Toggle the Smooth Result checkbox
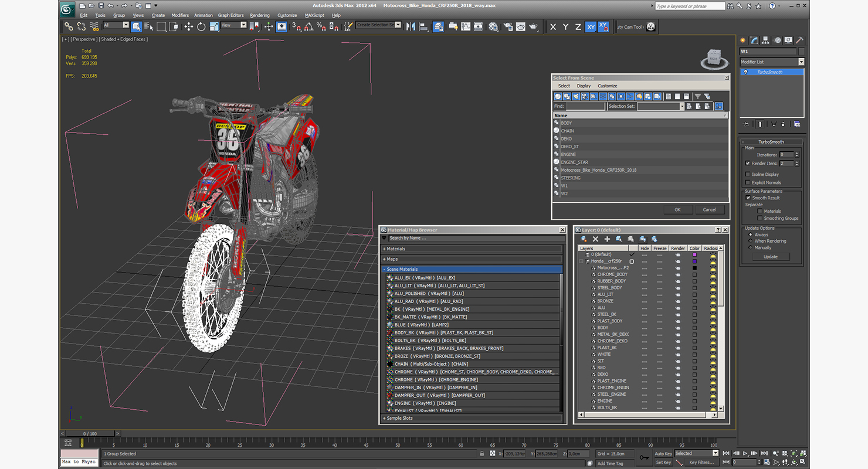The height and width of the screenshot is (469, 868). pyautogui.click(x=748, y=198)
